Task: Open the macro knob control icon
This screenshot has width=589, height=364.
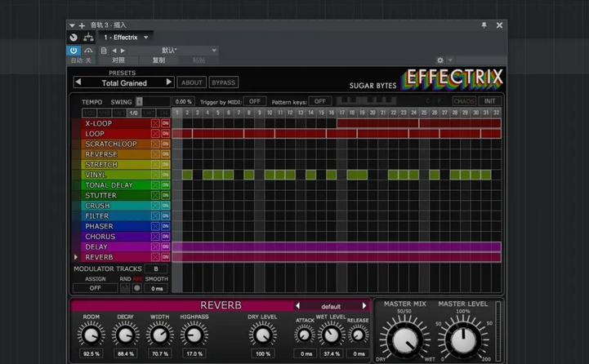Action: click(74, 38)
